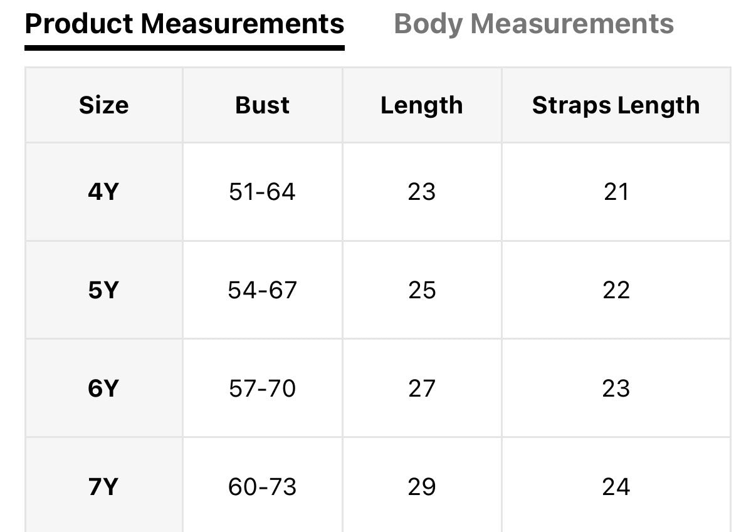Image resolution: width=756 pixels, height=532 pixels.
Task: Click the Straps Length column header
Action: [x=616, y=105]
